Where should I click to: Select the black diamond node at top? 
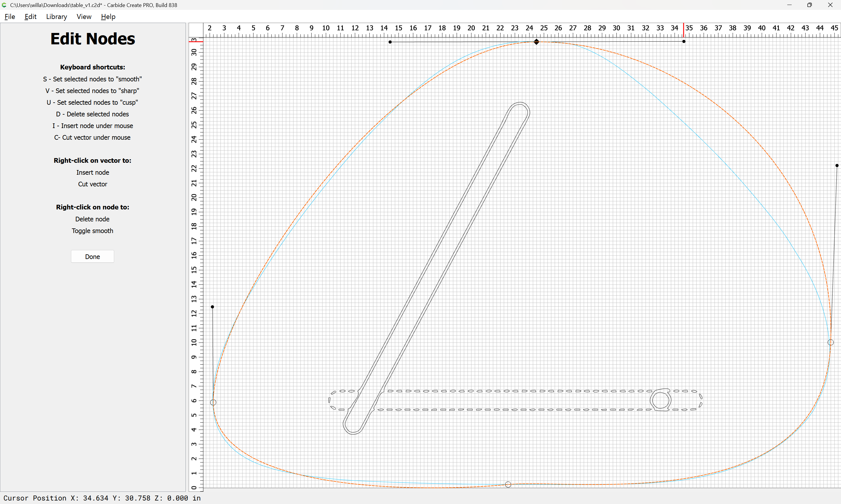[x=536, y=42]
